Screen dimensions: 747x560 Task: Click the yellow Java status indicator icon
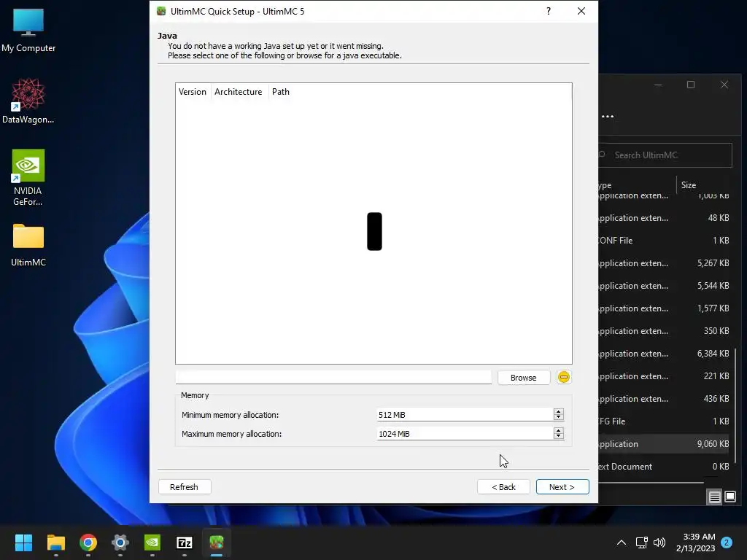(x=564, y=377)
